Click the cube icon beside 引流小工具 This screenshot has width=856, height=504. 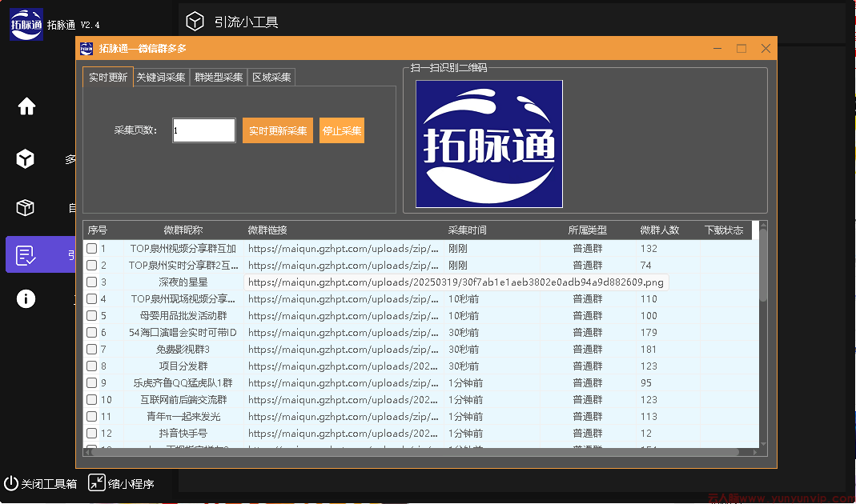(x=195, y=22)
